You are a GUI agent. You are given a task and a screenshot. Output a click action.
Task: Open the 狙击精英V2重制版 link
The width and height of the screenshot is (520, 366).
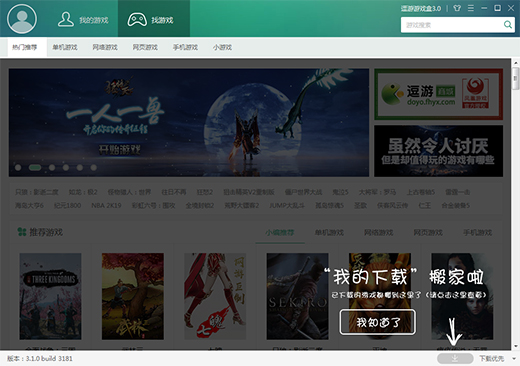pyautogui.click(x=249, y=192)
